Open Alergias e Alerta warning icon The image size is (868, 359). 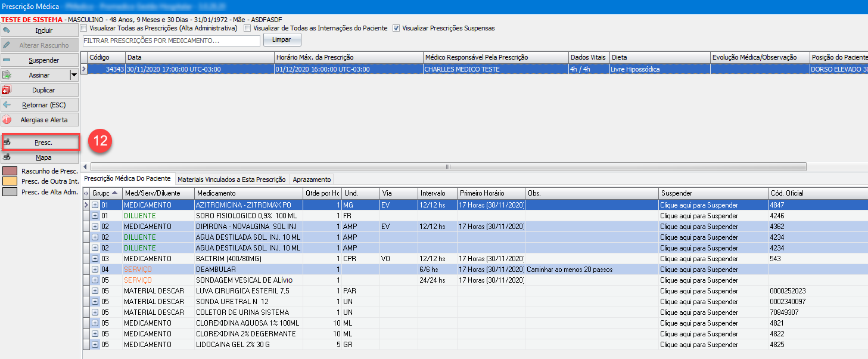point(7,120)
